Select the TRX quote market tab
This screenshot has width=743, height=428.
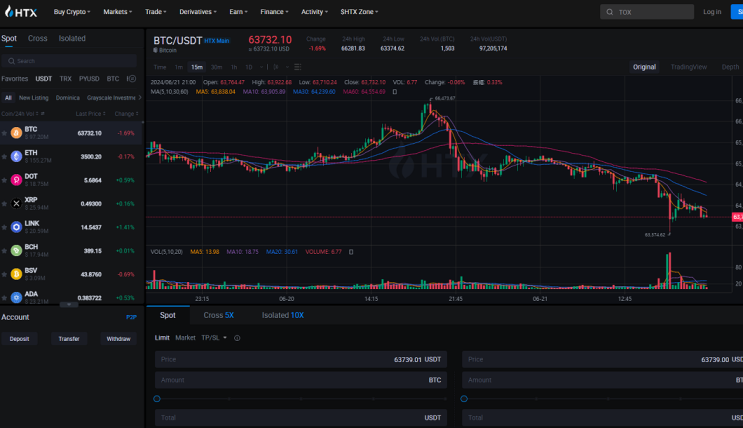(65, 79)
